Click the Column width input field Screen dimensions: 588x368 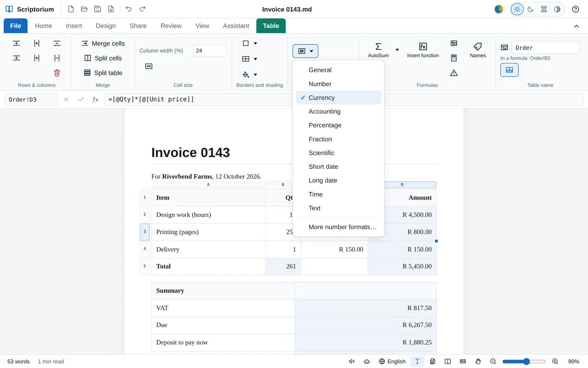[209, 51]
